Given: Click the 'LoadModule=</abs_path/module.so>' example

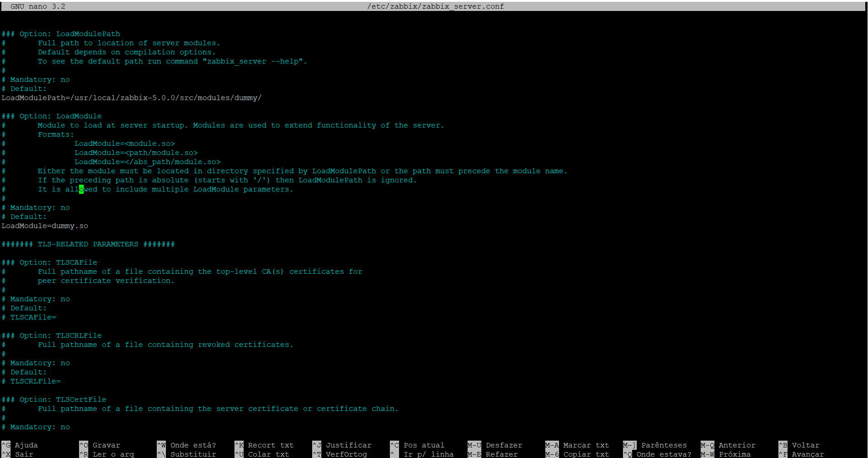Looking at the screenshot, I should click(148, 162).
